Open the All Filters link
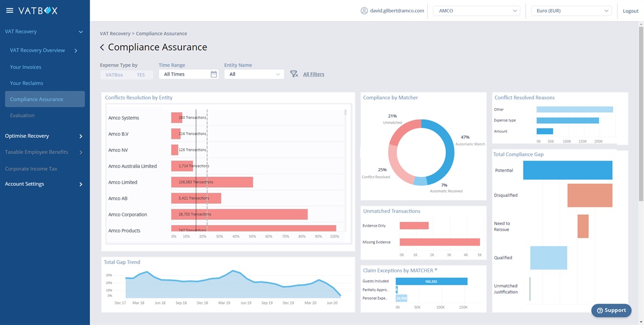Screen dimensions: 644x325 pos(313,74)
